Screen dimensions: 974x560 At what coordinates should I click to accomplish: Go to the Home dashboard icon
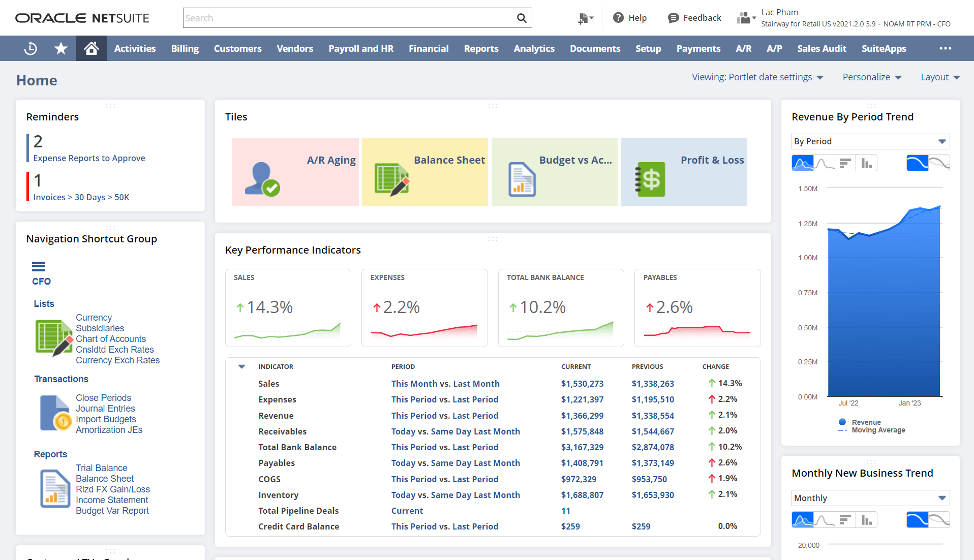(92, 48)
